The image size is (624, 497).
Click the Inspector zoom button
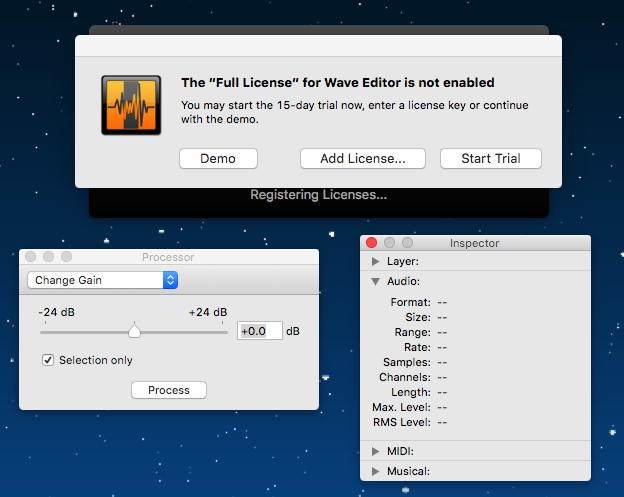point(407,243)
